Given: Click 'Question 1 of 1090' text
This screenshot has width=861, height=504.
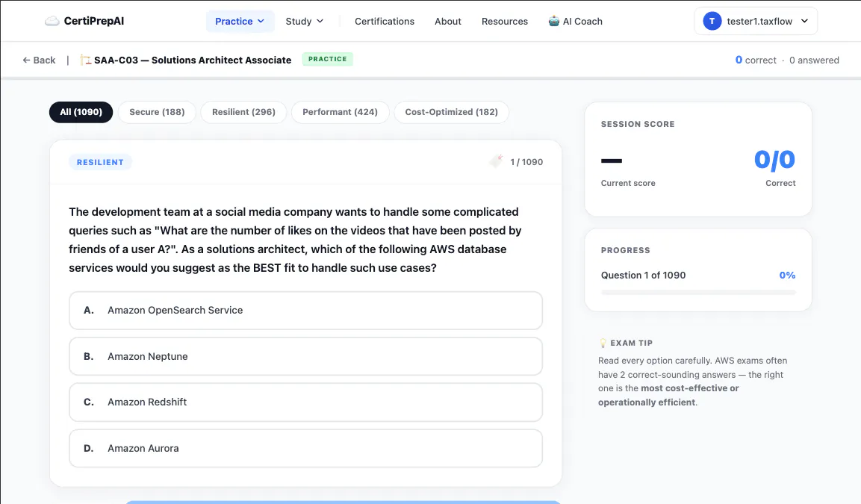Looking at the screenshot, I should point(643,275).
